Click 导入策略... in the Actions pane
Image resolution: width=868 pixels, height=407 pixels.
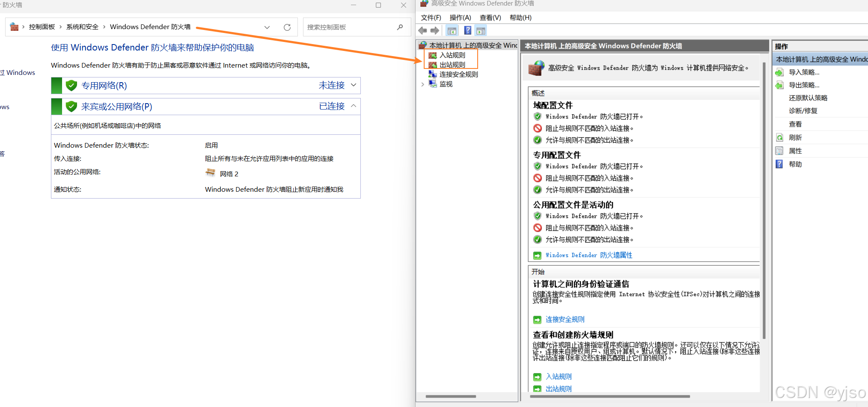coord(804,72)
